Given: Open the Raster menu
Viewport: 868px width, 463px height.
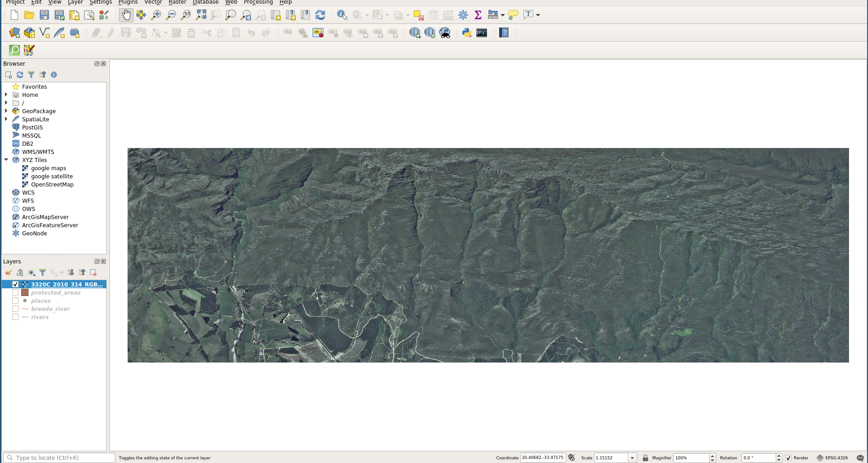Looking at the screenshot, I should coord(177,2).
